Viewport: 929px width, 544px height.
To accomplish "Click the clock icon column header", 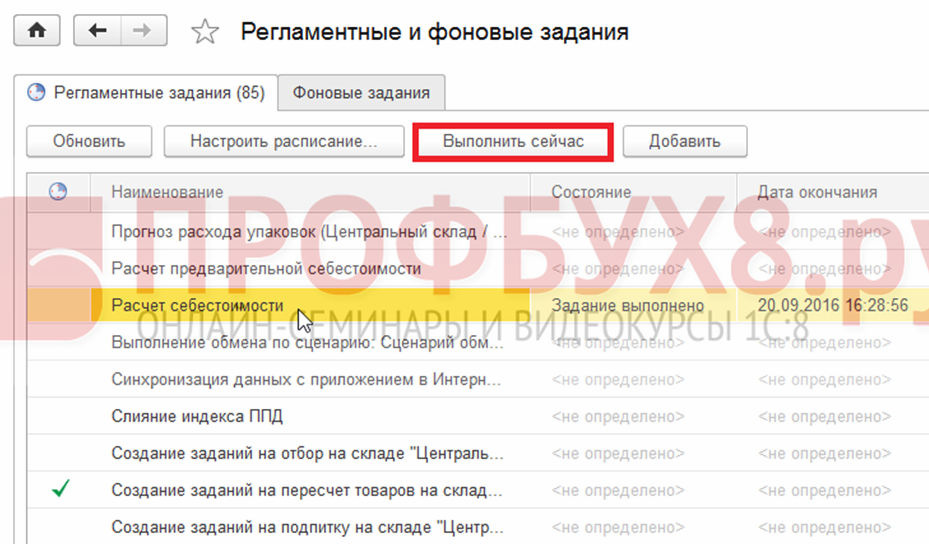I will [58, 192].
